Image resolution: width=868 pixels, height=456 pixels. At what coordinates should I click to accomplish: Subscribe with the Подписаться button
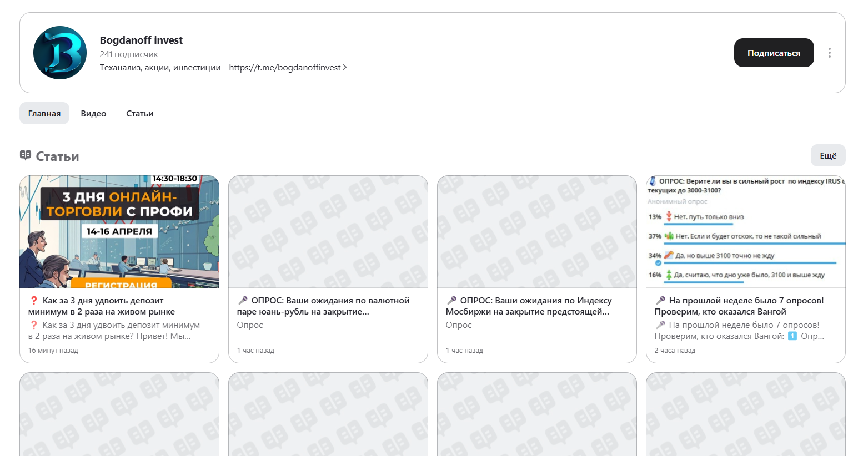pos(774,53)
